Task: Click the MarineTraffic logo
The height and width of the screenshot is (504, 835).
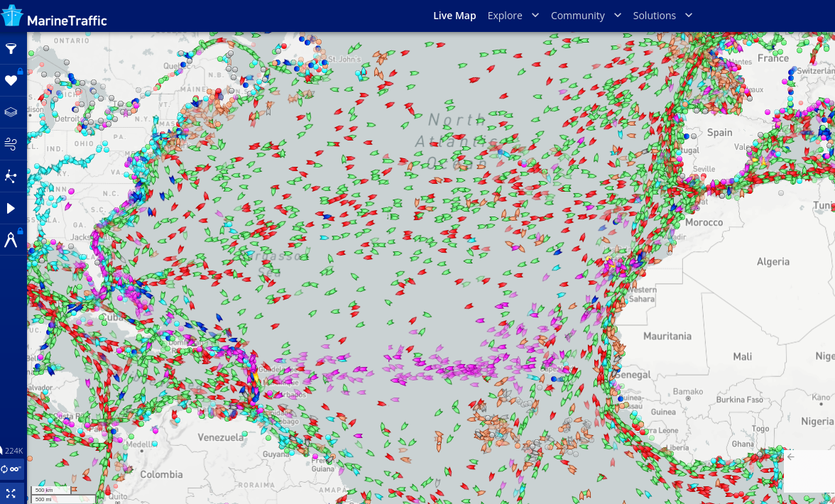Action: point(54,16)
